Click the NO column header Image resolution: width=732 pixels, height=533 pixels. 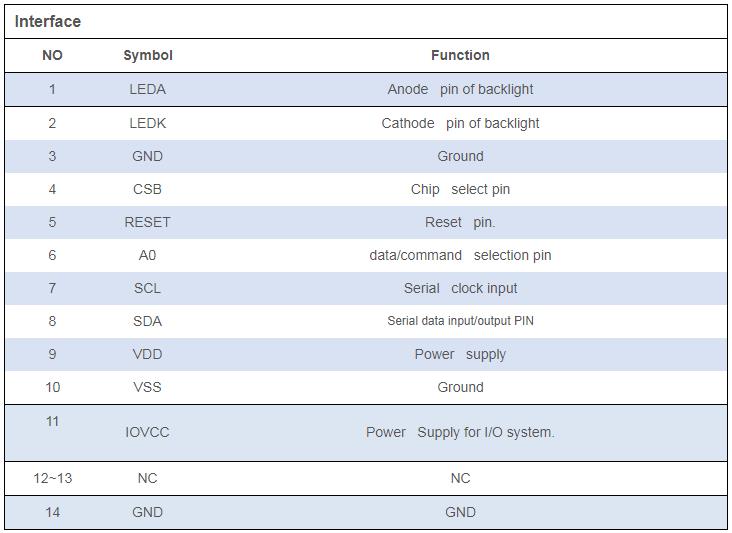point(52,55)
